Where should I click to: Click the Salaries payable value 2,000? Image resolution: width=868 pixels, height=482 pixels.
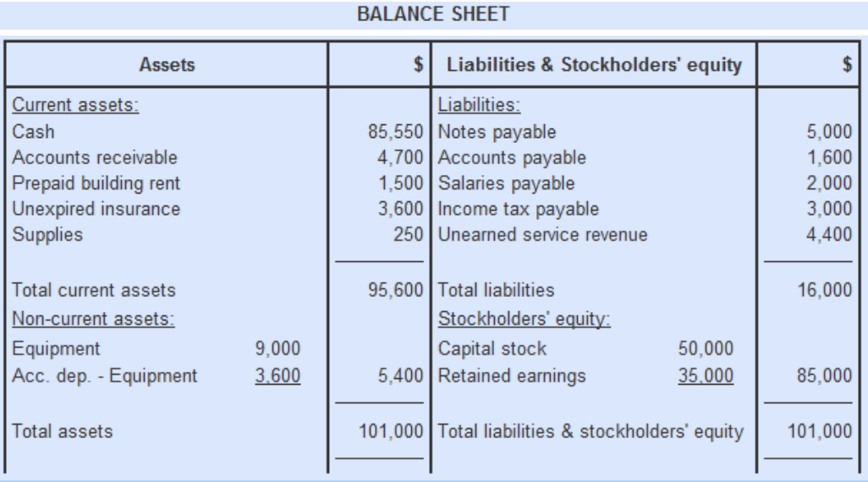click(x=829, y=183)
